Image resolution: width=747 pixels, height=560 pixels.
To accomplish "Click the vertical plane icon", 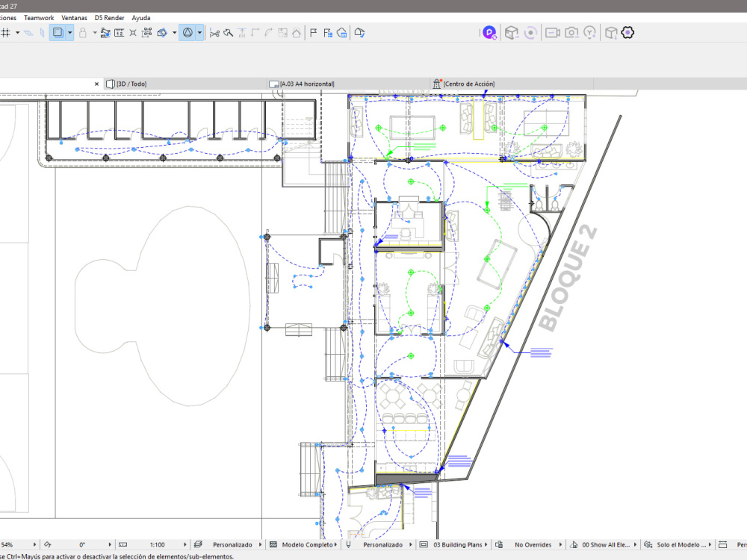I will (43, 33).
